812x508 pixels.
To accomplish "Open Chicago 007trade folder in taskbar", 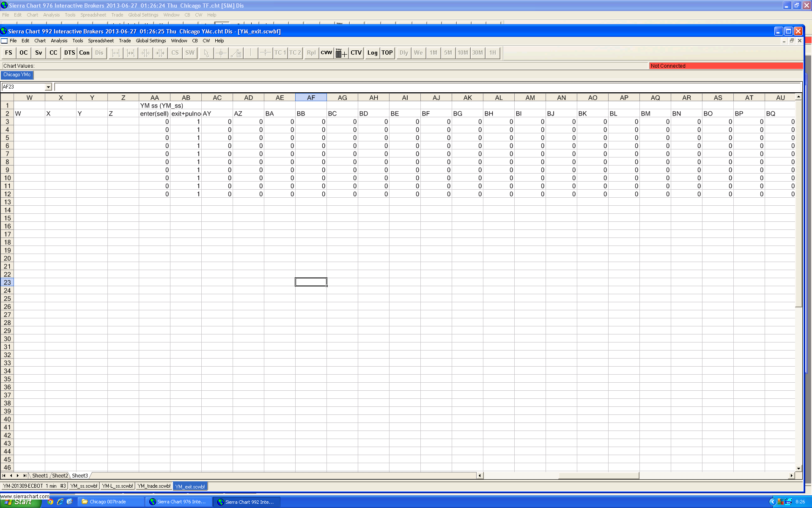I will 107,502.
